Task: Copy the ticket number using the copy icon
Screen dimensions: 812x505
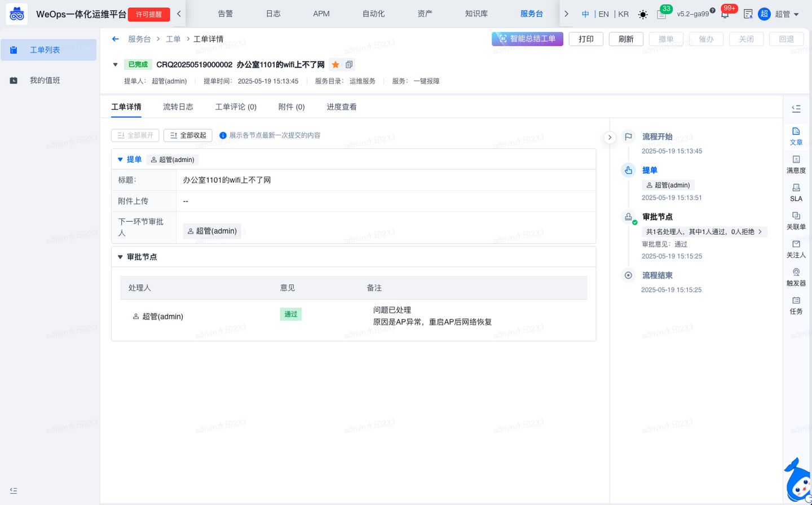Action: pos(348,64)
